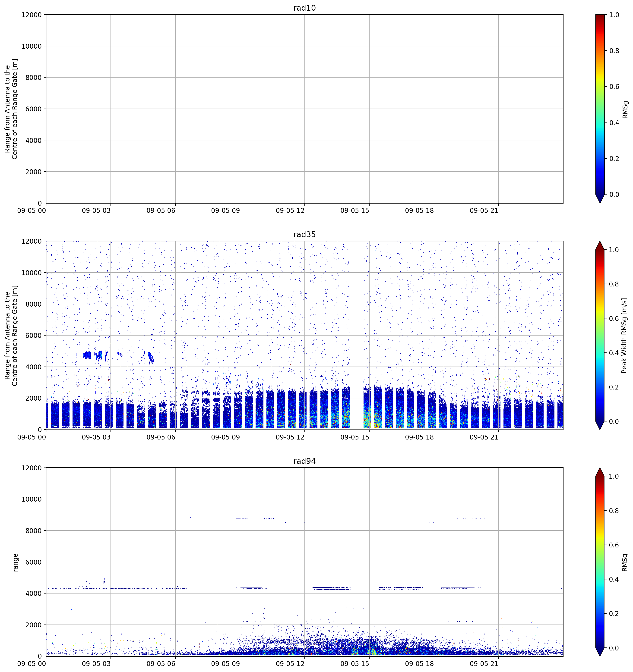
Task: Click the "12000" y-tick of rad10 plot
Action: tap(32, 15)
